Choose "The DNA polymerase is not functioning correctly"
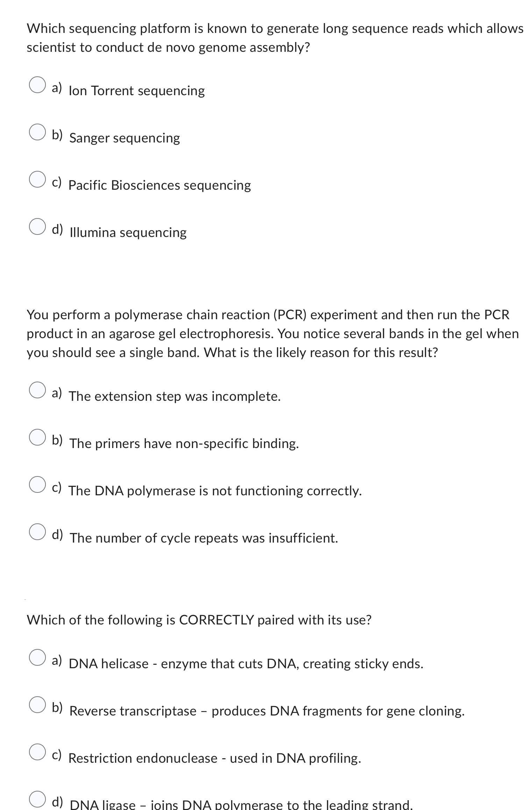Viewport: 532px width, 810px height. 37,485
